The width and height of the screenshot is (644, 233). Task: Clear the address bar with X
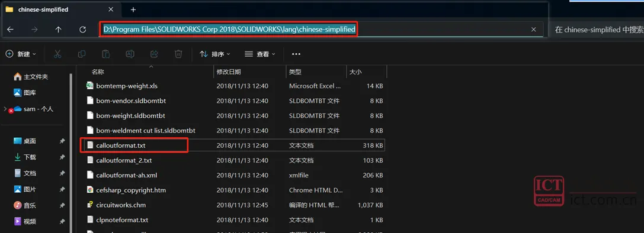534,30
